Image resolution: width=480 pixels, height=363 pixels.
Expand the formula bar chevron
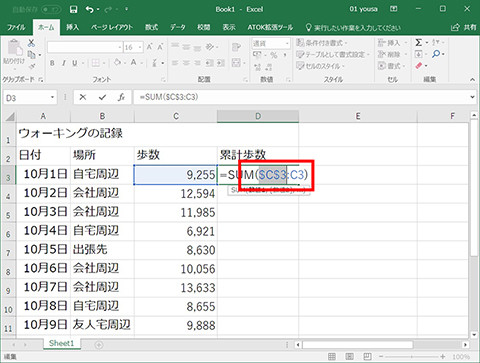pos(472,97)
